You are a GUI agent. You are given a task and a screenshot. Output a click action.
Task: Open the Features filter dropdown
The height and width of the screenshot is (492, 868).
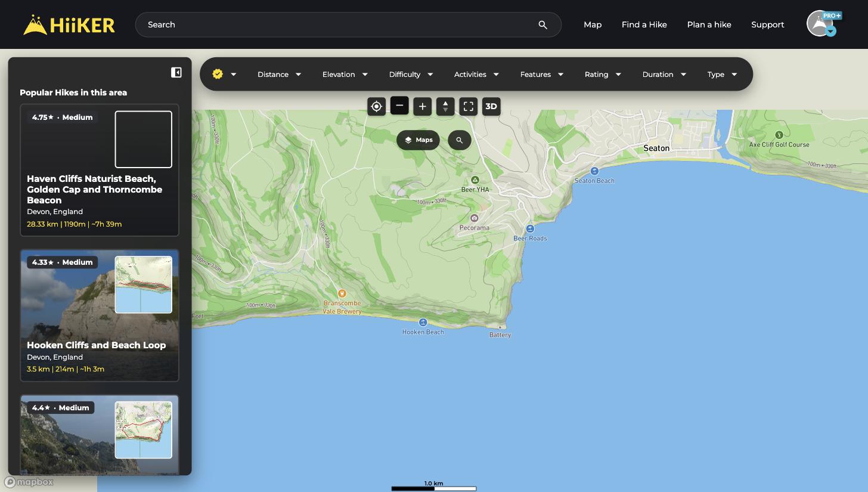pos(541,75)
